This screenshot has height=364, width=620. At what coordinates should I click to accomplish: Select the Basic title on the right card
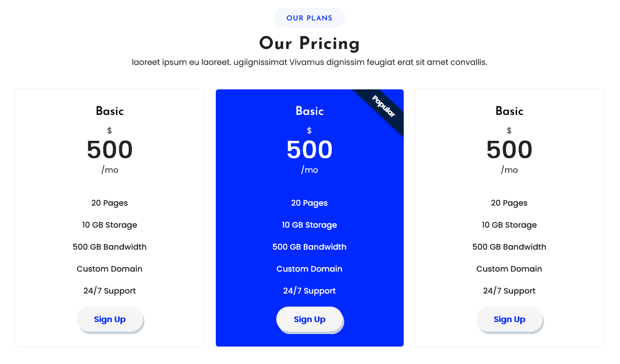(509, 111)
